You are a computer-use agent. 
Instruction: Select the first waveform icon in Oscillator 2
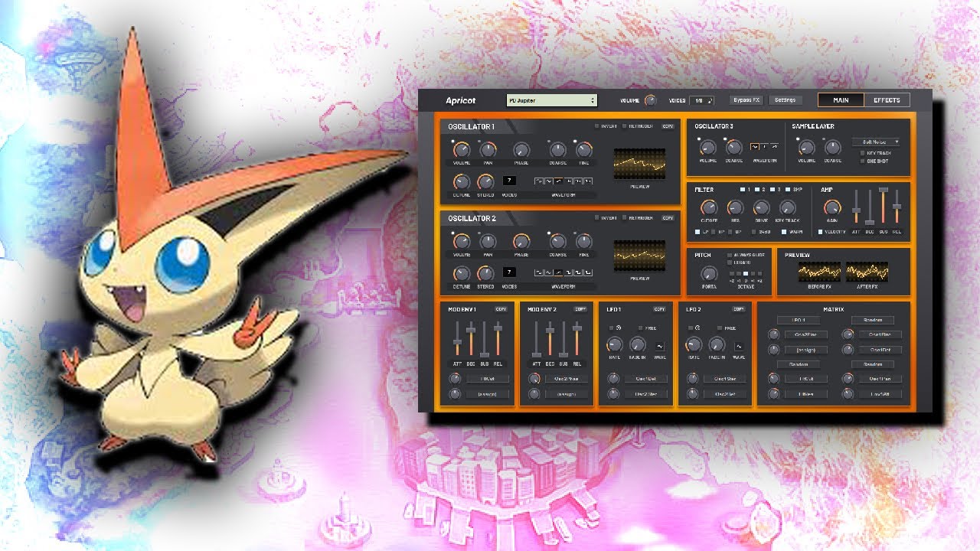539,272
